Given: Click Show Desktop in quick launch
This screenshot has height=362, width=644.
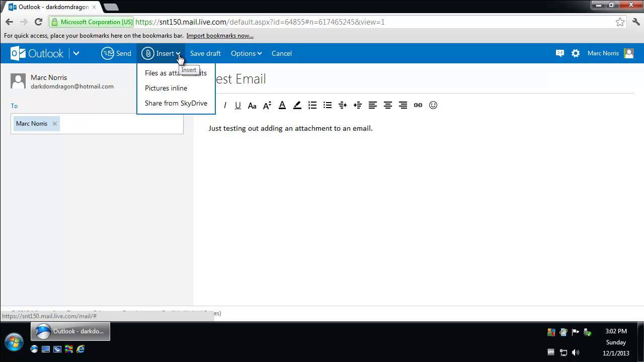Looking at the screenshot, I should point(46,349).
